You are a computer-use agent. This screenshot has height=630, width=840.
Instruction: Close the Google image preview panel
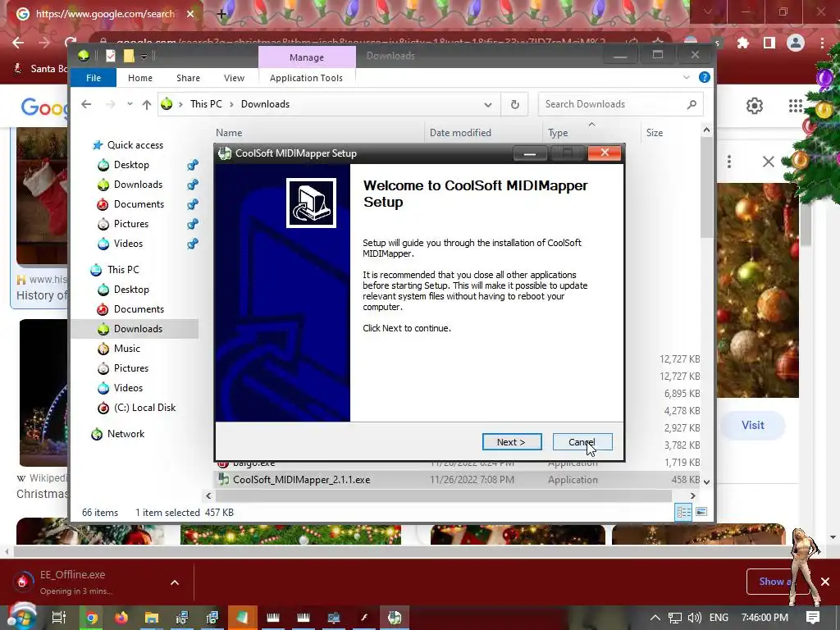pyautogui.click(x=768, y=162)
